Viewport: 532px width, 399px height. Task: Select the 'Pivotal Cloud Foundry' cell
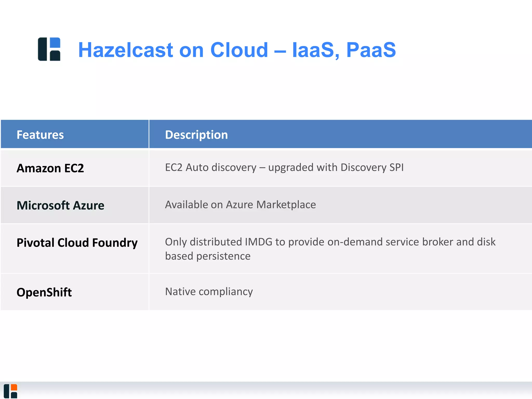[75, 248]
